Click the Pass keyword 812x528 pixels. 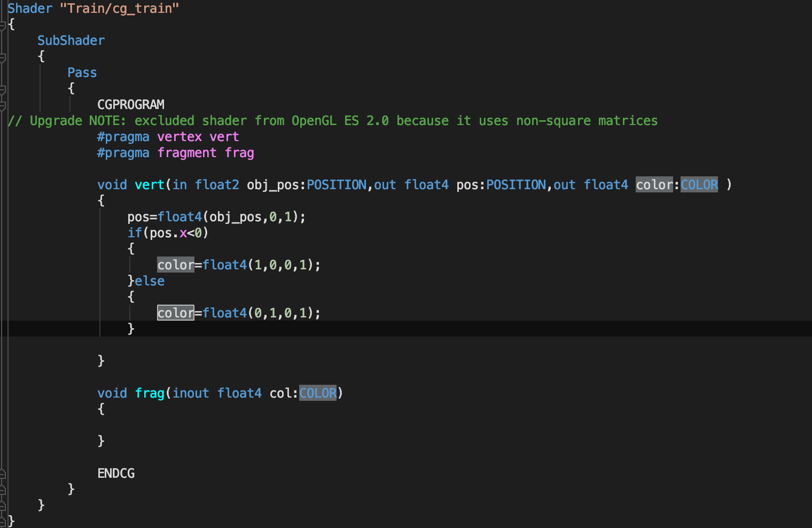pyautogui.click(x=82, y=73)
